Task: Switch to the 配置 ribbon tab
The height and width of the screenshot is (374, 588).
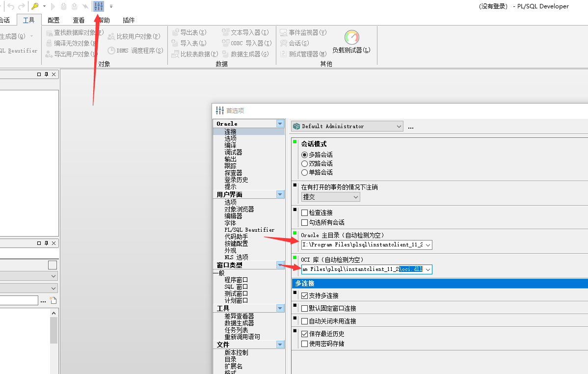Action: (53, 20)
